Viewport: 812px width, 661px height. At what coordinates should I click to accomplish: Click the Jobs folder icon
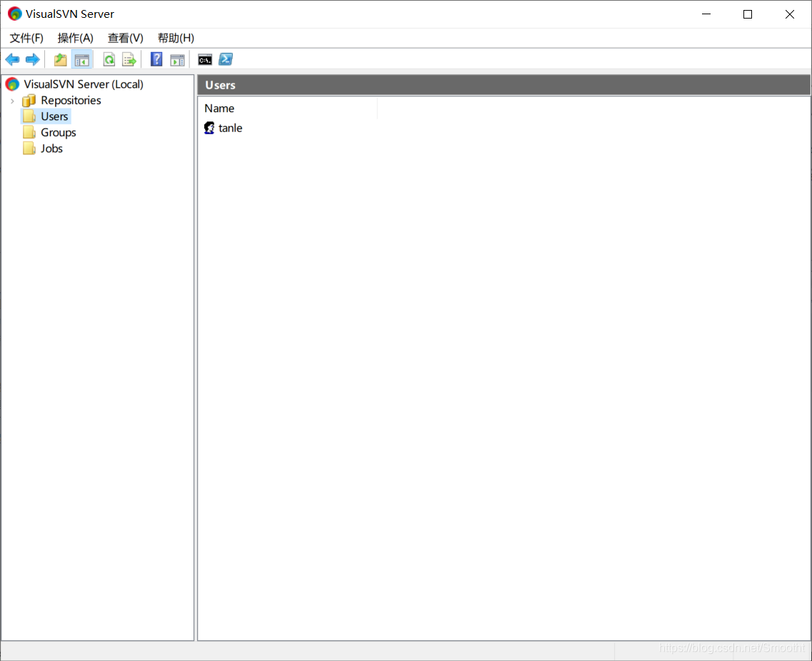click(29, 148)
